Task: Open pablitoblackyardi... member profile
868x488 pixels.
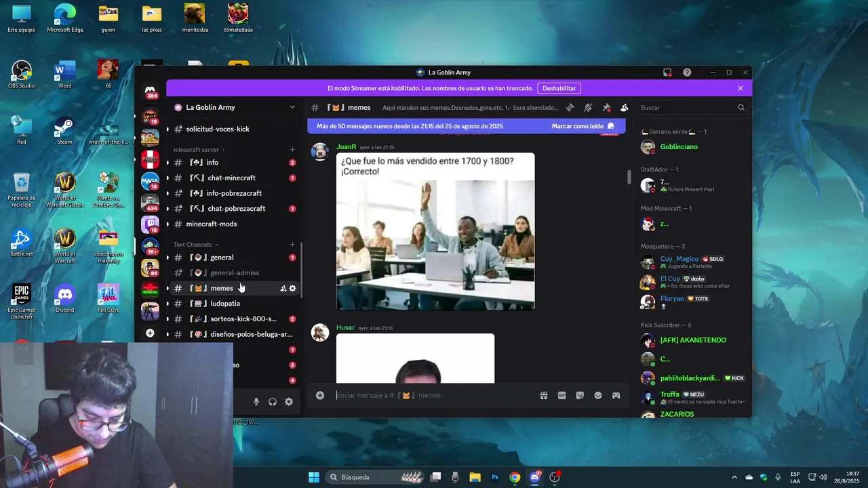Action: (x=693, y=378)
